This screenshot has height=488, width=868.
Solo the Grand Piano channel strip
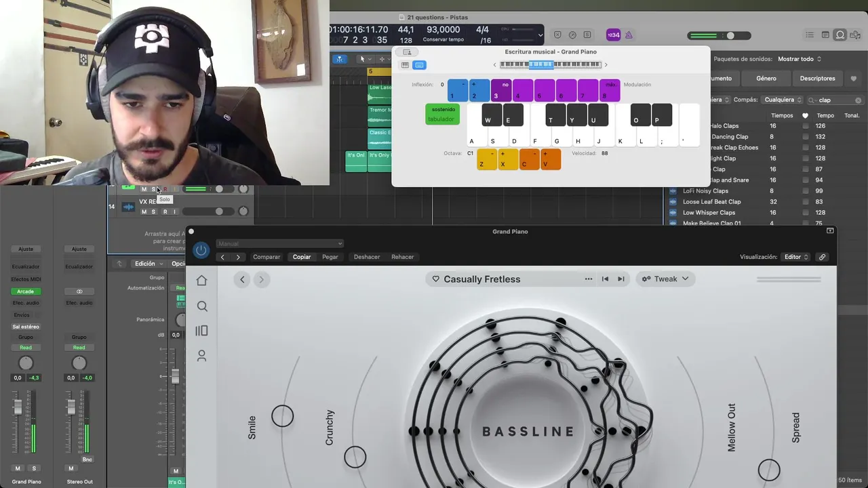pos(34,468)
